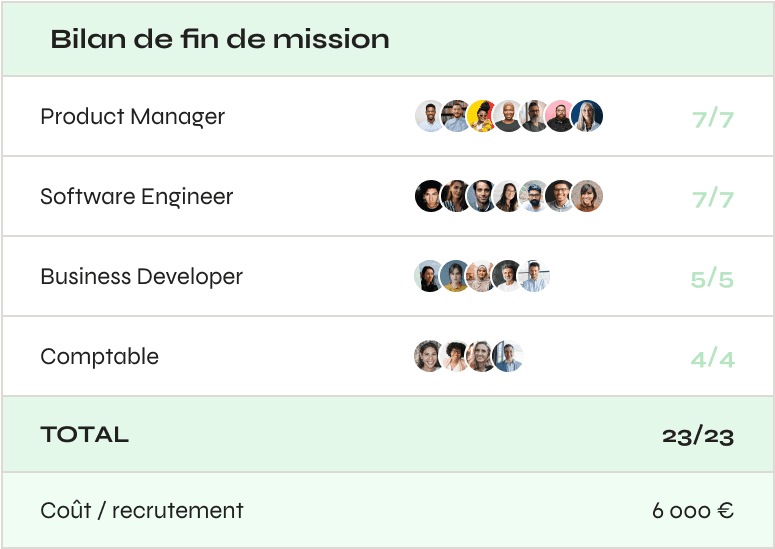This screenshot has height=549, width=775.
Task: Click the first avatar in Software Engineer row
Action: (x=430, y=196)
